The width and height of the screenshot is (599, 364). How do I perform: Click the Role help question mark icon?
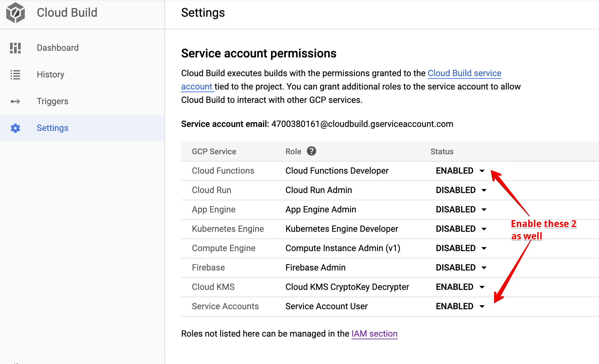(x=311, y=151)
